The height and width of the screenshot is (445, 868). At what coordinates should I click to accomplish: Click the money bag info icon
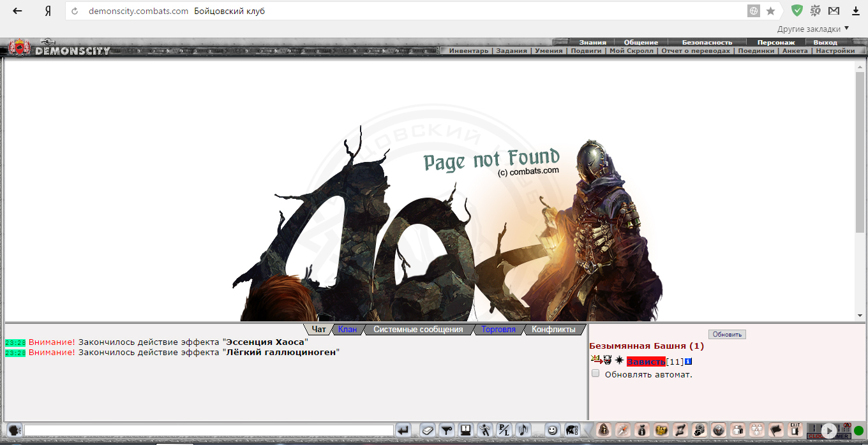tap(643, 430)
